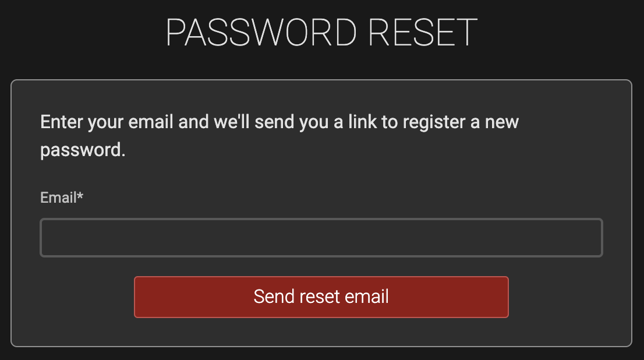Select the Email input field
The height and width of the screenshot is (360, 644).
[x=321, y=237]
